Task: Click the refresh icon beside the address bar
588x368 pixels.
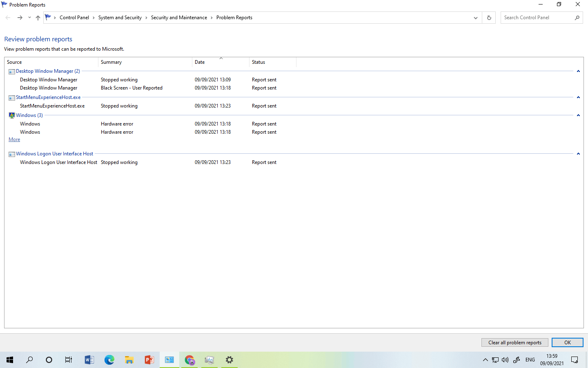Action: (489, 18)
